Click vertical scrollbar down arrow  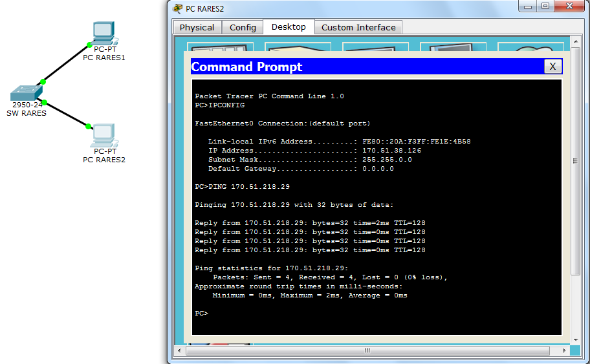pyautogui.click(x=576, y=340)
